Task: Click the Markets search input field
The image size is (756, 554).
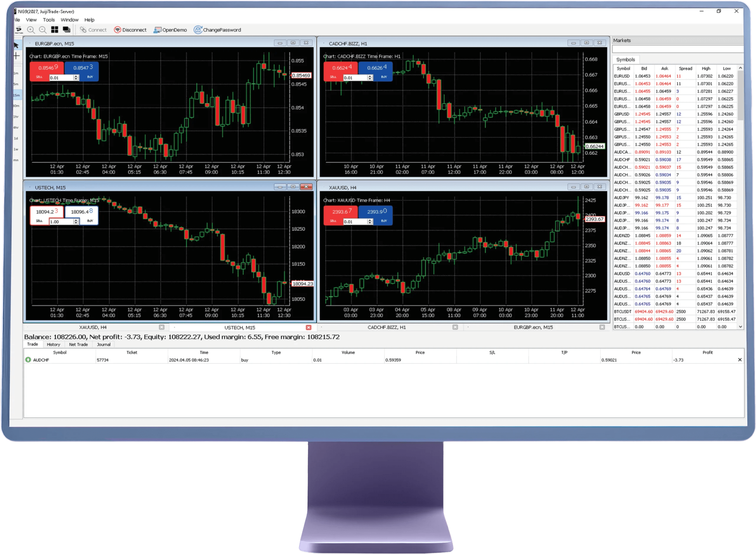Action: (677, 49)
